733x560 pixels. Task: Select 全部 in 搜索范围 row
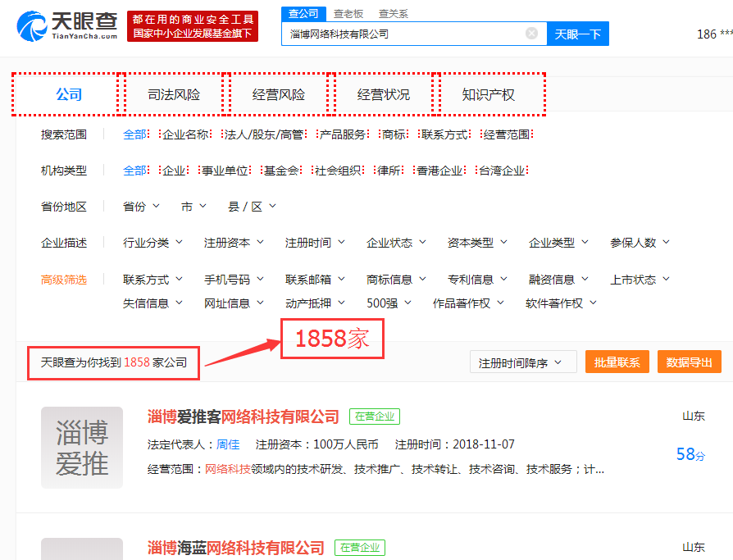pyautogui.click(x=134, y=134)
